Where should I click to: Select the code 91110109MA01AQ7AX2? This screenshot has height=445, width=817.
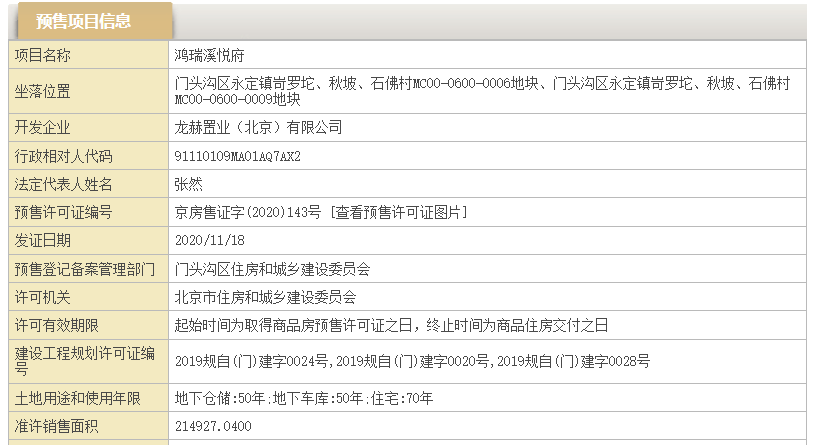coord(238,156)
